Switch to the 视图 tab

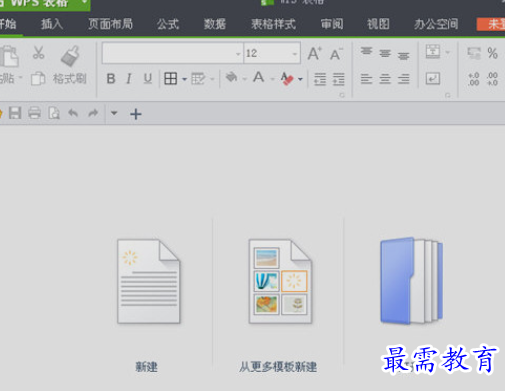click(378, 24)
